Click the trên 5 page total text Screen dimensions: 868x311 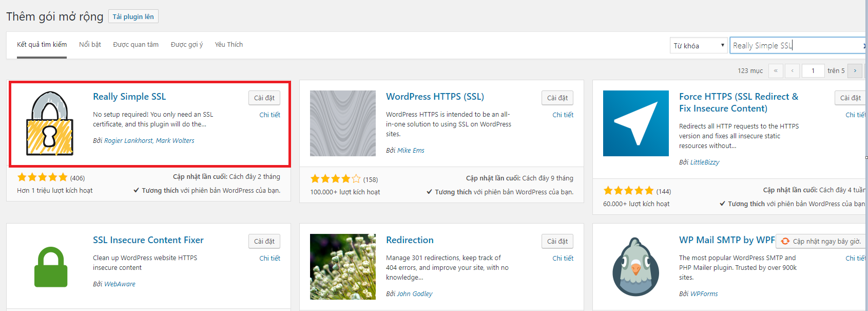tap(836, 71)
